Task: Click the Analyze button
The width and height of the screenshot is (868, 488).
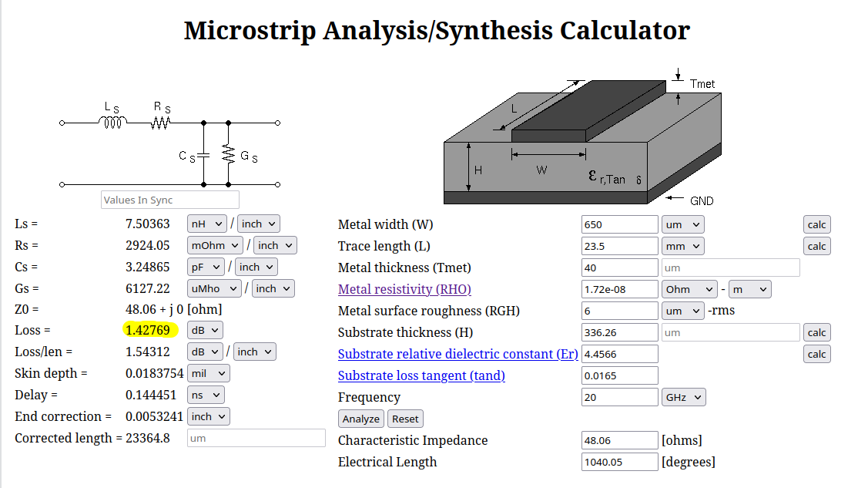Action: 361,419
